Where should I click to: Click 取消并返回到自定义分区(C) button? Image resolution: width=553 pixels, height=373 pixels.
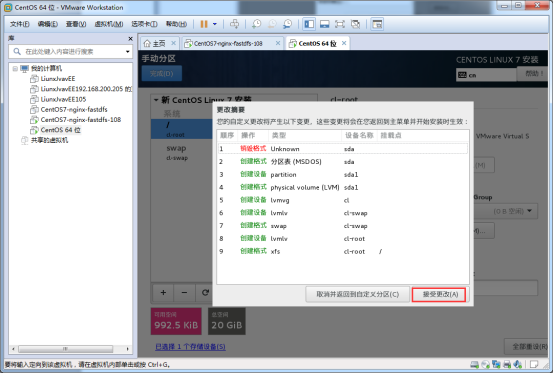pos(358,294)
